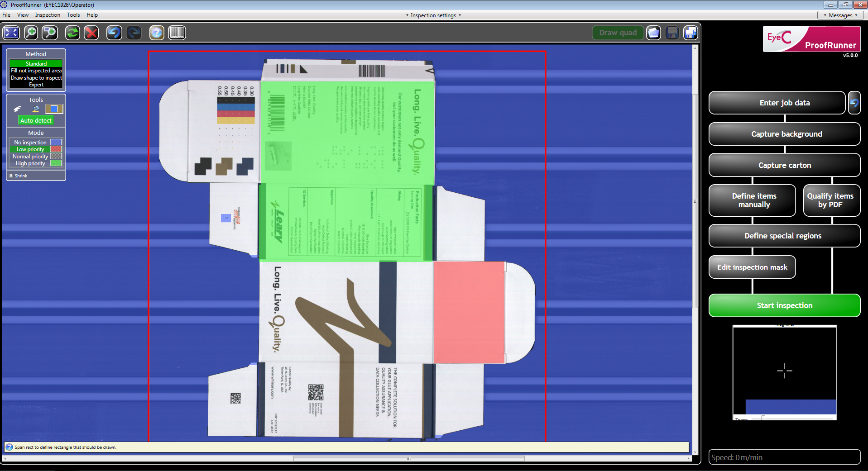Image resolution: width=868 pixels, height=471 pixels.
Task: Click Define items manually button
Action: [752, 200]
